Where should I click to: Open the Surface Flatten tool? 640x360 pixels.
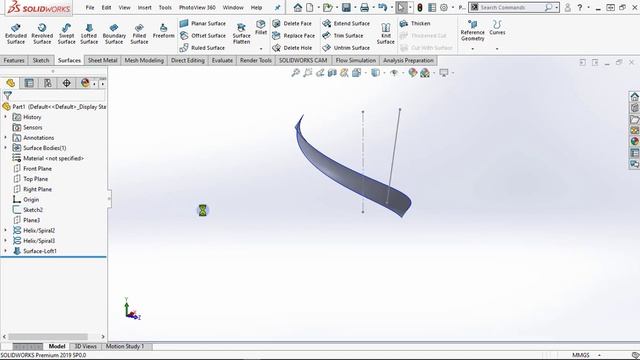pos(241,33)
